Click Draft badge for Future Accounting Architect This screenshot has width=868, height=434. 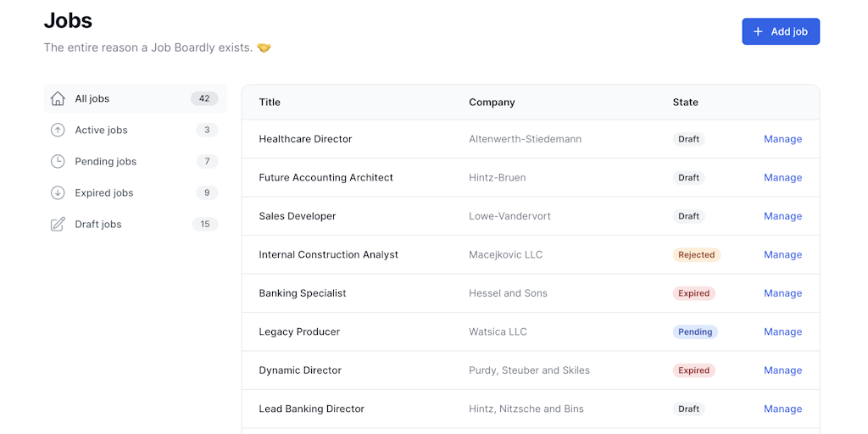(688, 178)
